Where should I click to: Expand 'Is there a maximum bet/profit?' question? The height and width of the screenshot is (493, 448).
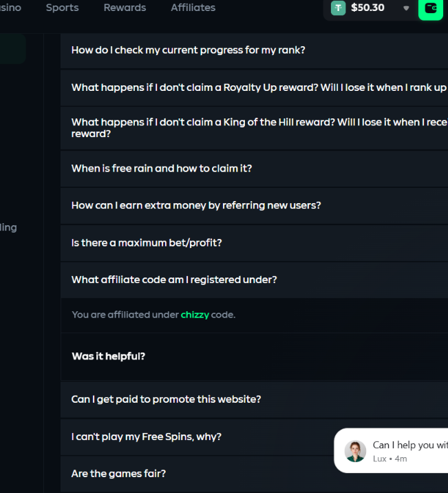click(254, 243)
